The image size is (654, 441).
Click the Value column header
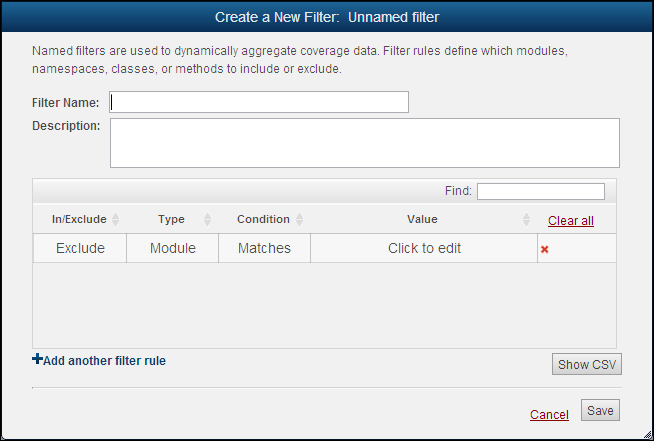click(x=422, y=220)
